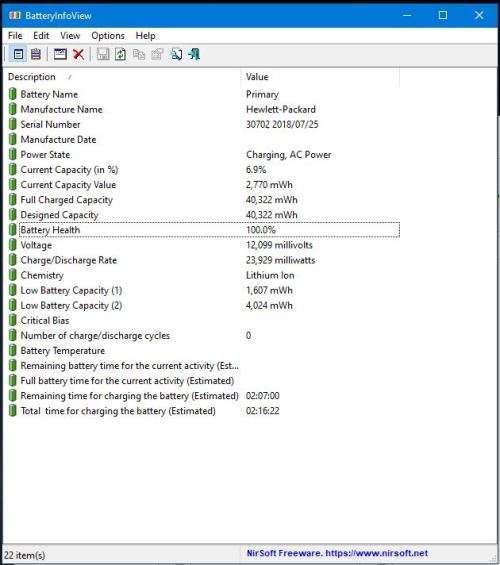Close the BatteryInfoView window
The image size is (500, 565).
click(479, 15)
